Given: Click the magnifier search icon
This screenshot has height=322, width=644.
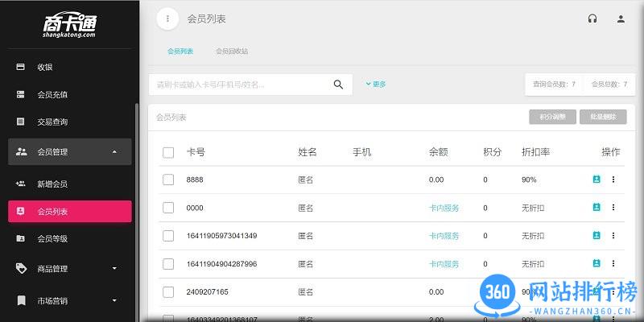Looking at the screenshot, I should [338, 85].
